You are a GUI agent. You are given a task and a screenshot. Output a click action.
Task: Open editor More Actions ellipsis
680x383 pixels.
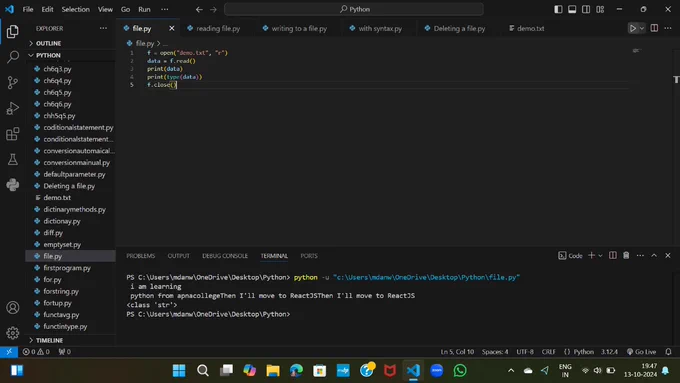tap(668, 28)
